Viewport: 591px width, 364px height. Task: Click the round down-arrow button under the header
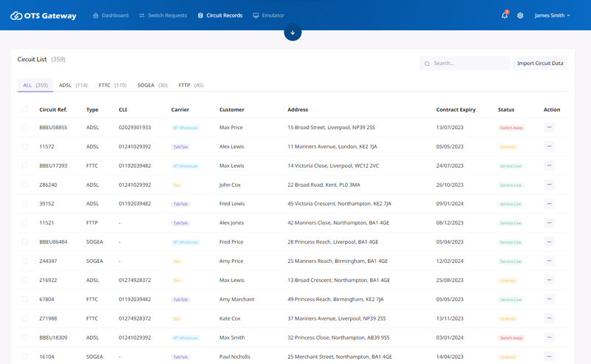pos(293,32)
